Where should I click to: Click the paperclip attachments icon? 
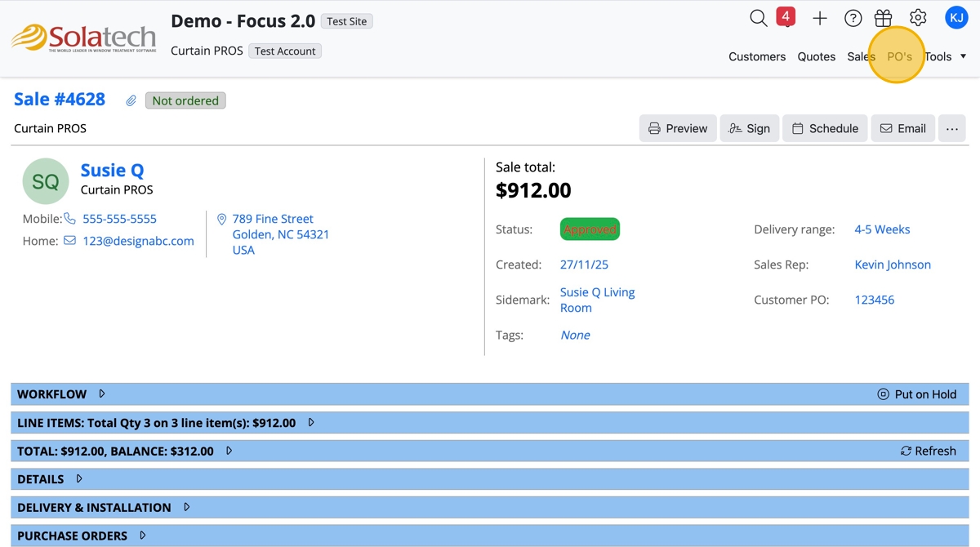click(x=131, y=100)
